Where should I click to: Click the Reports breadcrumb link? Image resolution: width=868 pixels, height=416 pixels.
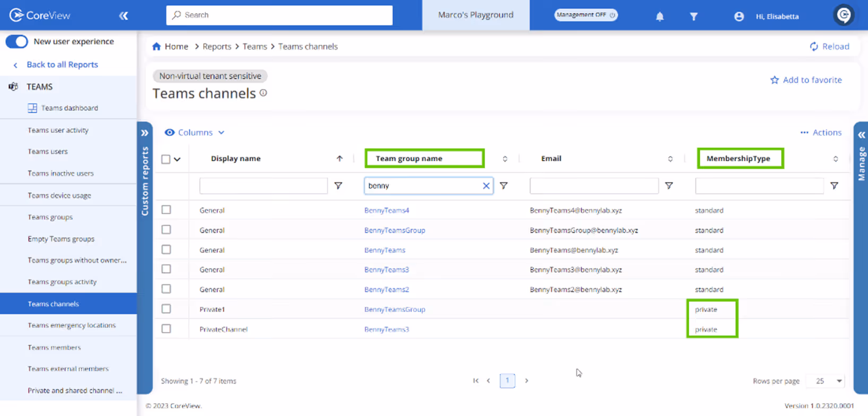[x=217, y=47]
